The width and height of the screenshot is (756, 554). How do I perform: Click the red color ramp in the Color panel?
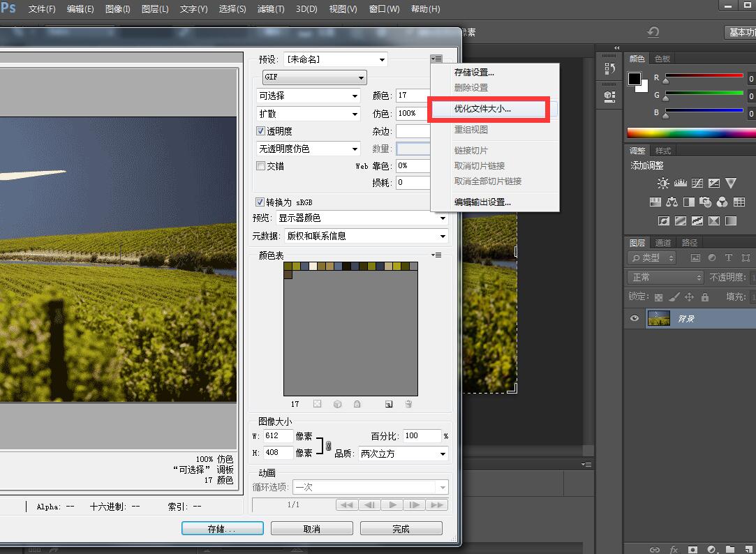705,76
